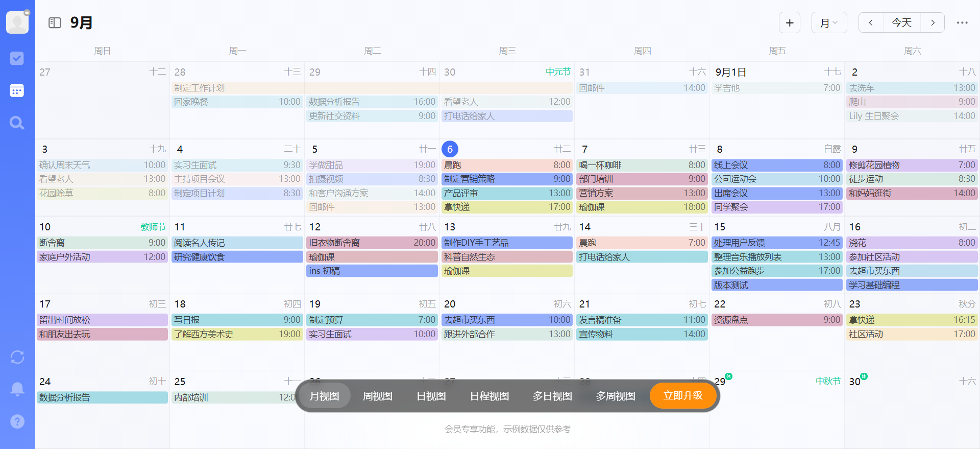Click the sync refresh icon
Screen dimensions: 980x449
pos(17,357)
